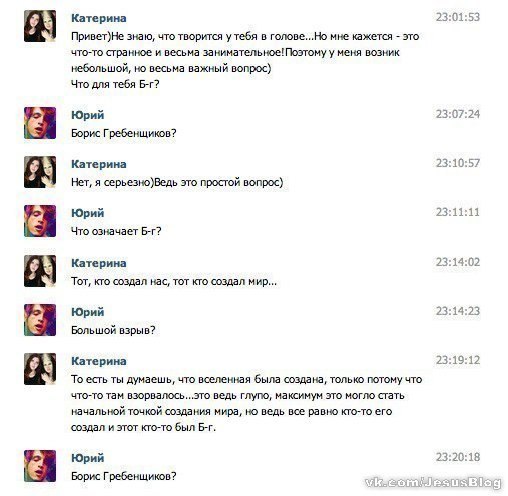Click Юрий's avatar beside the 23:11:11 message
Image resolution: width=508 pixels, height=496 pixels.
click(40, 221)
